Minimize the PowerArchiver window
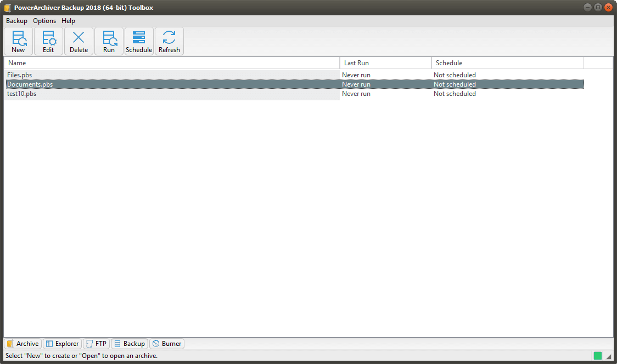This screenshot has height=364, width=617. (587, 8)
